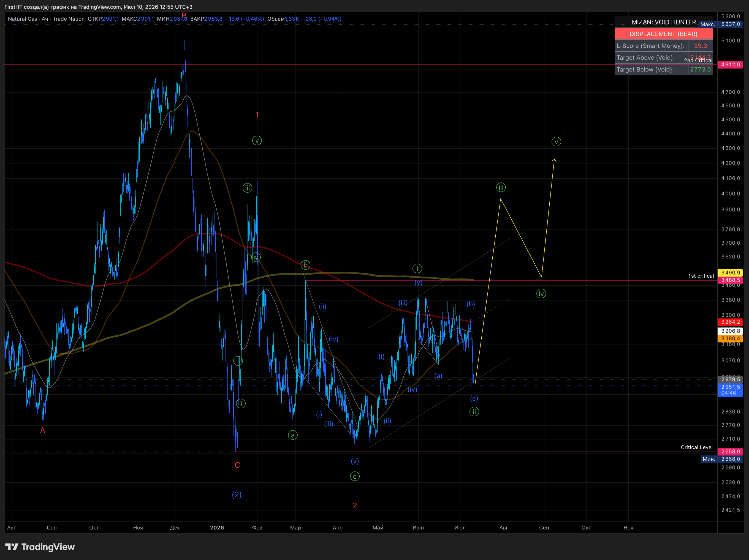This screenshot has height=560, width=749.
Task: Click the blue current price 2951,5 tag
Action: 730,390
